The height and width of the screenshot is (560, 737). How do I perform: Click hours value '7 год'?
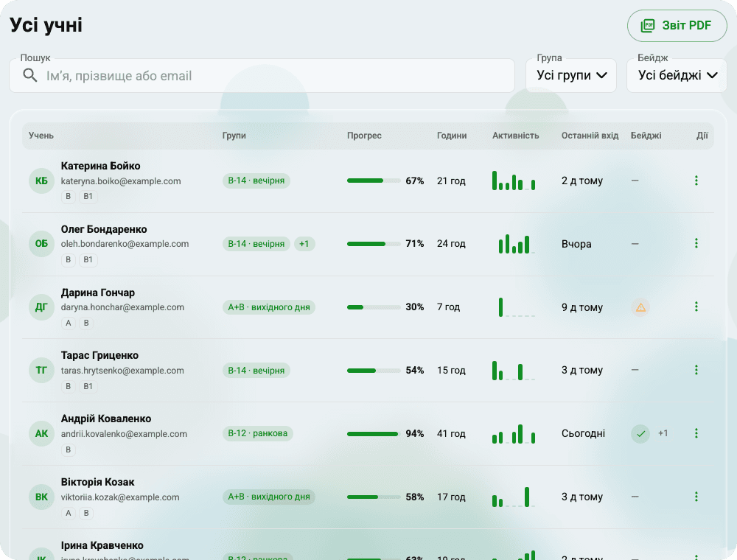pos(448,307)
